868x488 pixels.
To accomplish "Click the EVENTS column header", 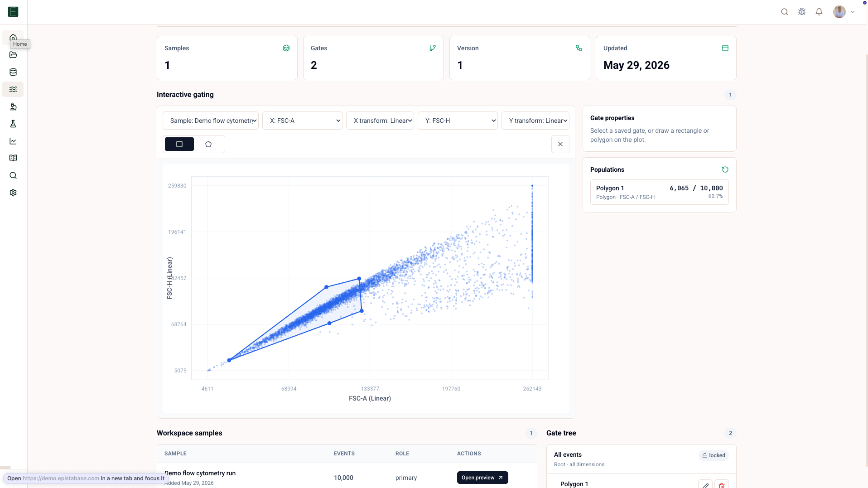I will [x=344, y=454].
